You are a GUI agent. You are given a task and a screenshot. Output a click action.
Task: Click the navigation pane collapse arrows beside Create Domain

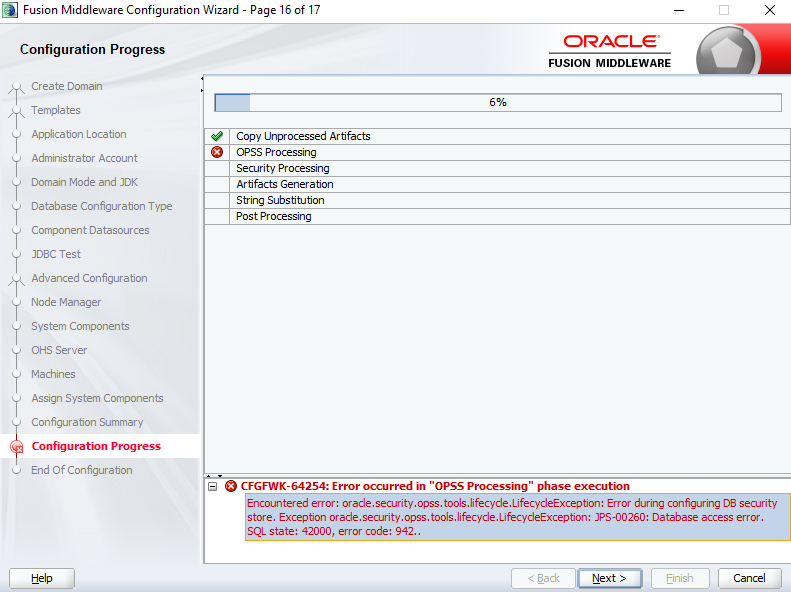click(x=202, y=84)
